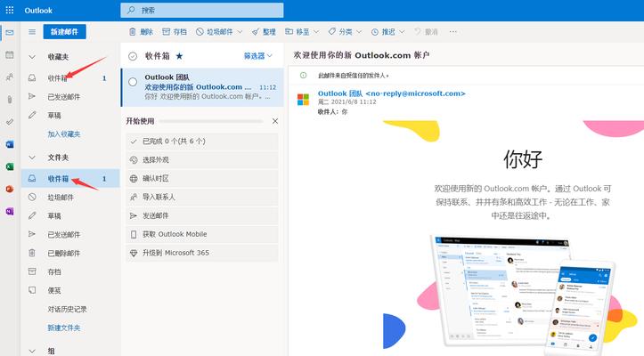644x356 pixels.
Task: Launch PowerPoint from the left rail
Action: 10,189
